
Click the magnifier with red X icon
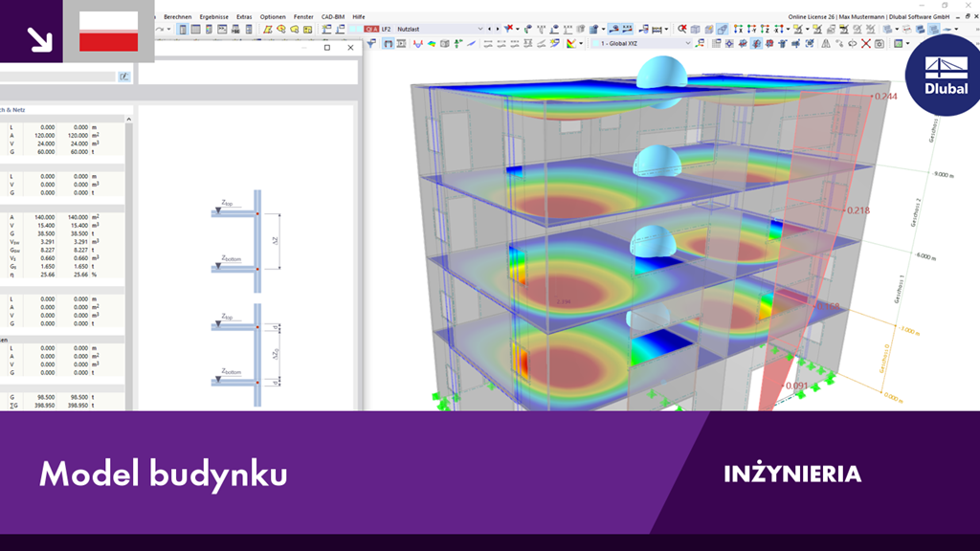[681, 29]
